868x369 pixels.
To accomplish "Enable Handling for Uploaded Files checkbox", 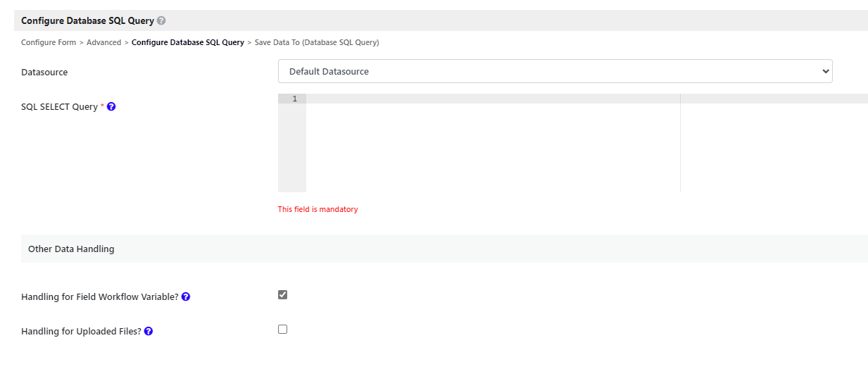I will (x=283, y=329).
